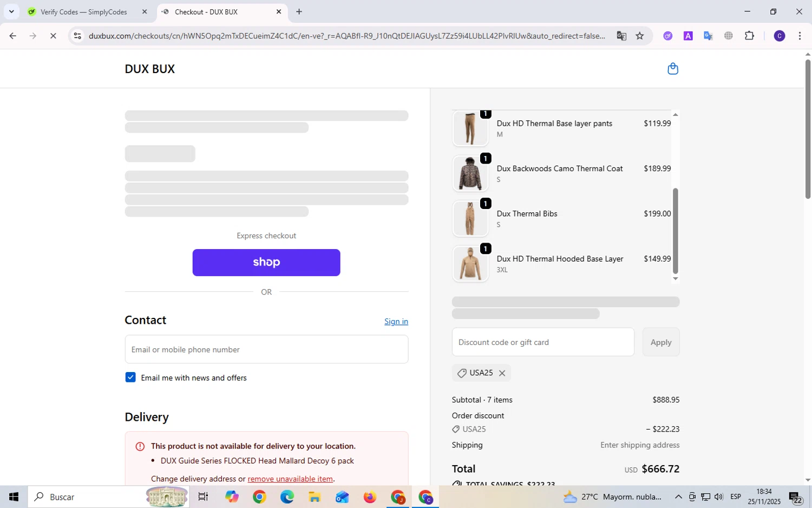Click the address bar URL

tap(346, 36)
